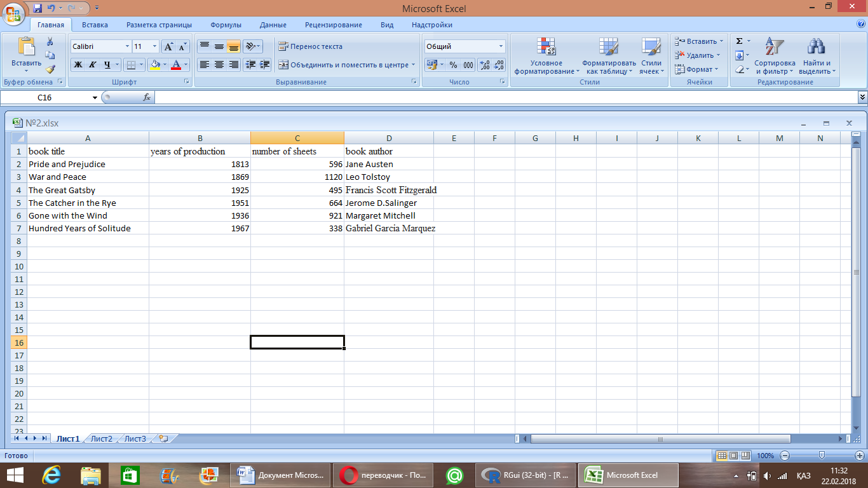Open Форматировать как таблицу
Screen dimensions: 868x488
pos(609,56)
